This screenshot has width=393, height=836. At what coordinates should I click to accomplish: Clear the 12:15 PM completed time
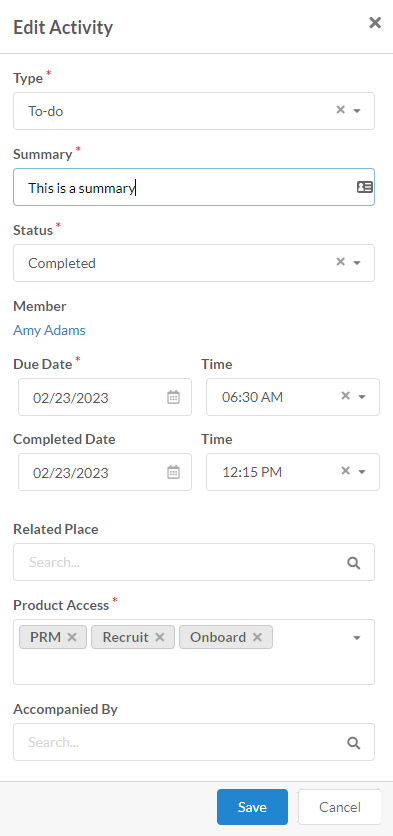pyautogui.click(x=346, y=471)
